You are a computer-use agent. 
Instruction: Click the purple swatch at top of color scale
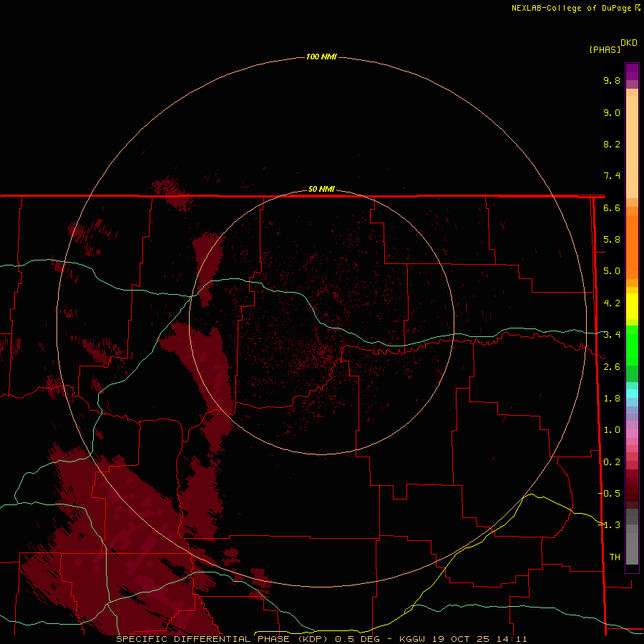(x=632, y=72)
